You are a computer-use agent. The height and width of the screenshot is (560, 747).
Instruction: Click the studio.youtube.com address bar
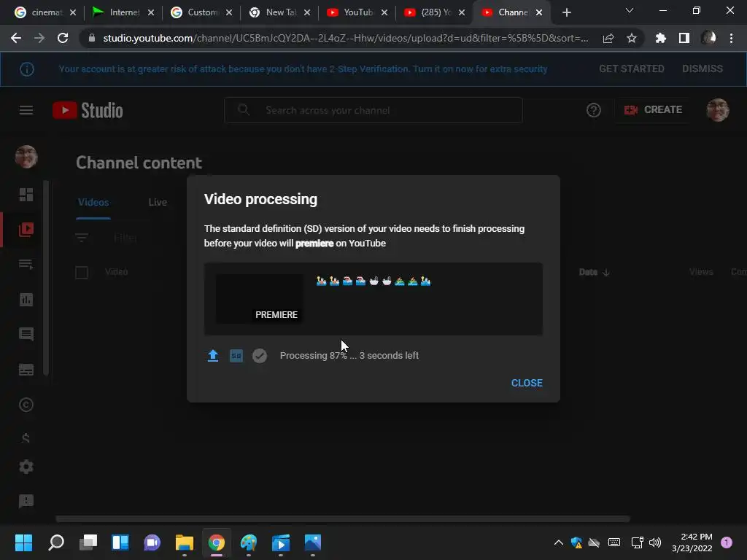pyautogui.click(x=345, y=38)
